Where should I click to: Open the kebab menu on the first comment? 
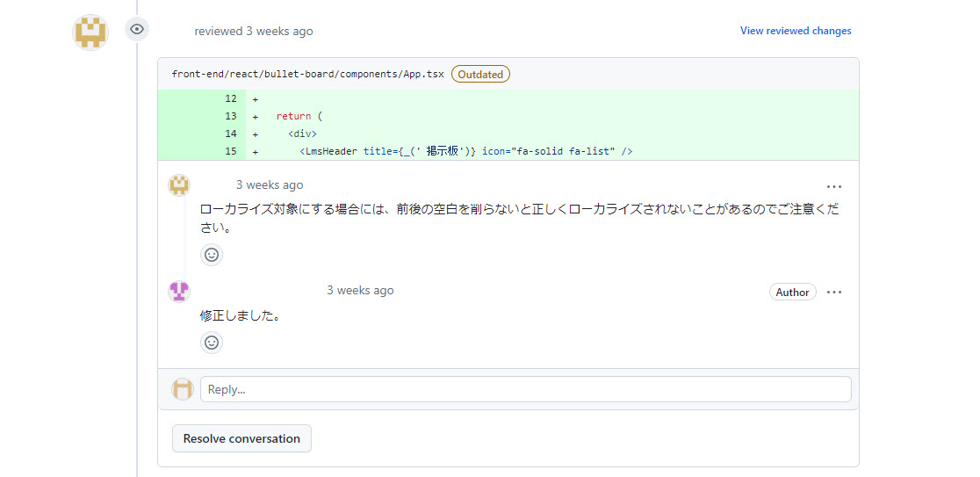pyautogui.click(x=834, y=186)
